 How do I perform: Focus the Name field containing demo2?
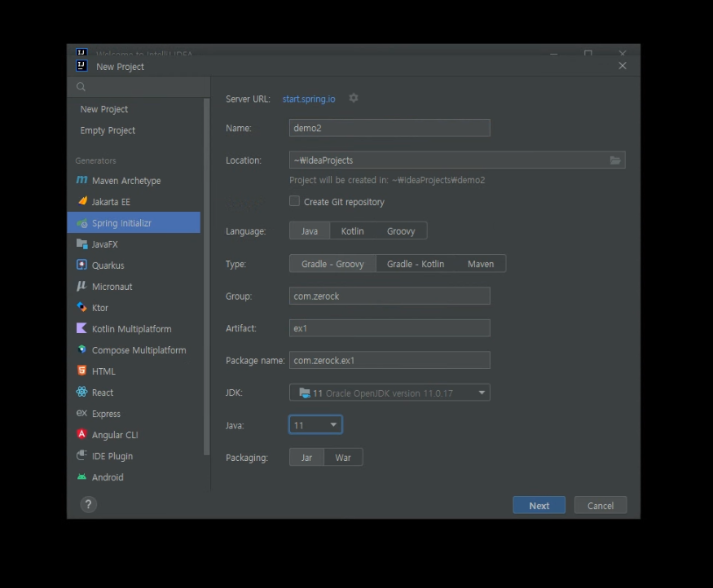coord(390,128)
